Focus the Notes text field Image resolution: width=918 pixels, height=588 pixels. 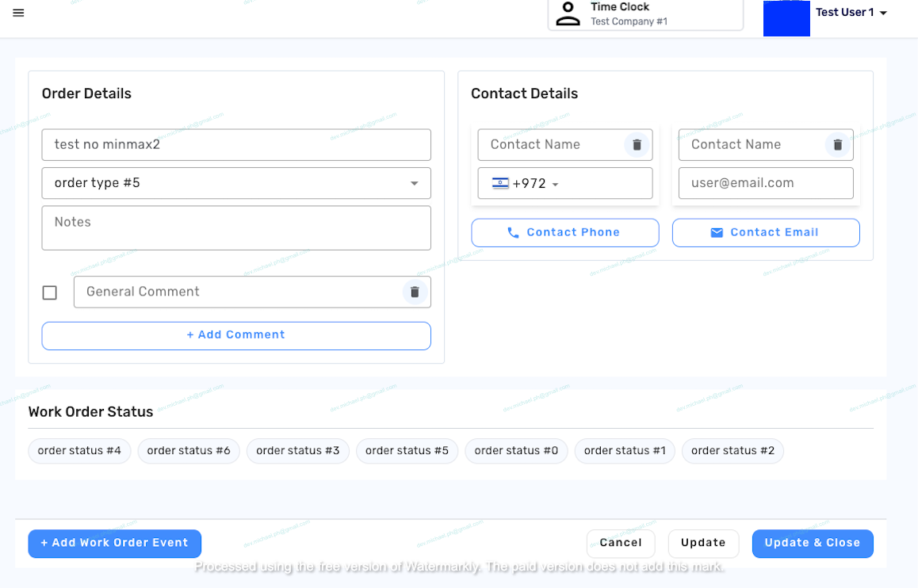coord(236,228)
